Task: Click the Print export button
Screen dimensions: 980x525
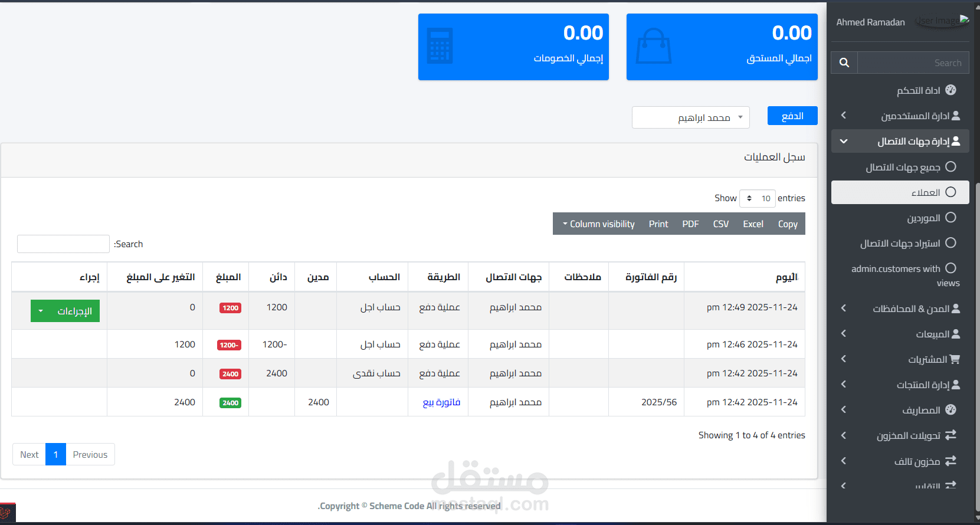Action: click(x=658, y=224)
